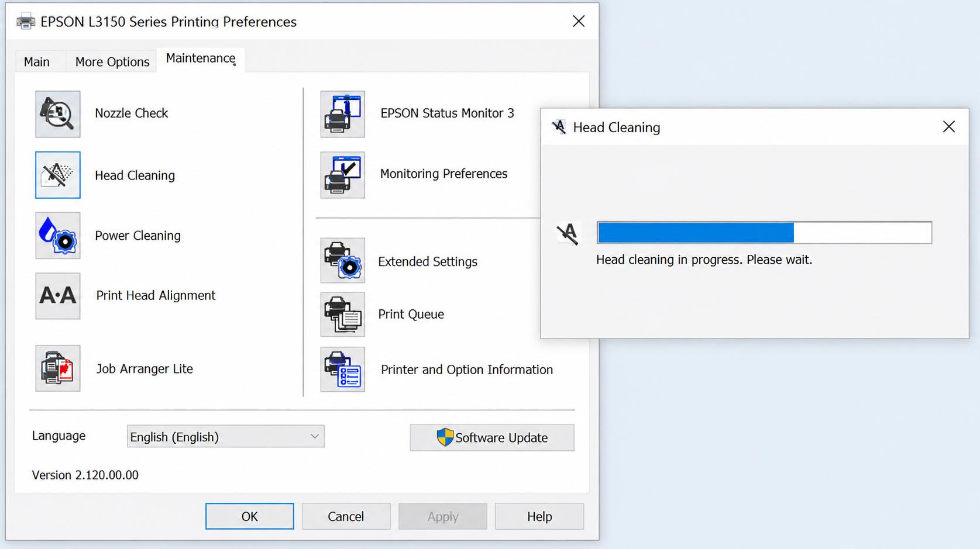Click the "Power Cleaning" label
Image resolution: width=980 pixels, height=549 pixels.
tap(138, 236)
